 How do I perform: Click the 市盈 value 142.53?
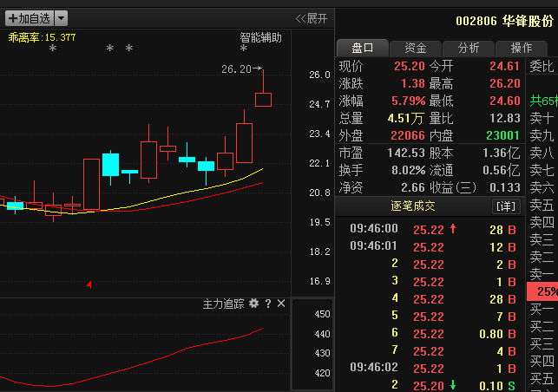coord(406,153)
